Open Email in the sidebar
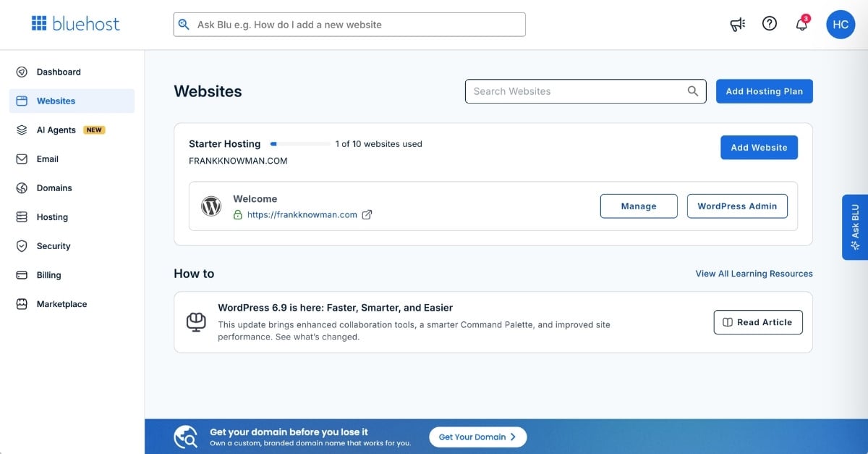Screen dimensions: 868x454 coord(72,159)
